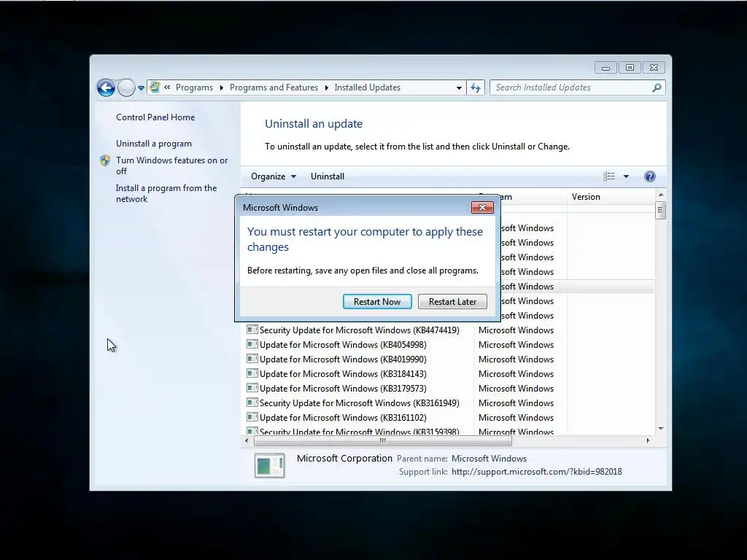747x560 pixels.
Task: Click the vertical scrollbar up arrow
Action: (660, 195)
